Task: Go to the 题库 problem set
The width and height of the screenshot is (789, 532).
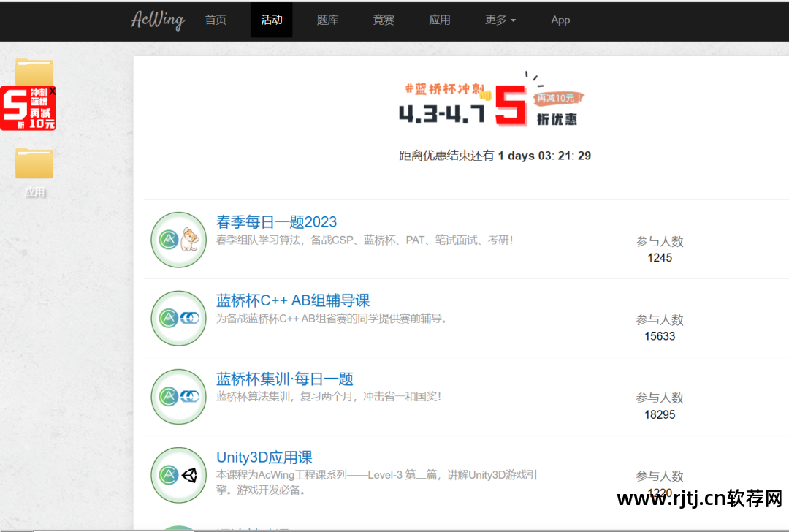Action: (327, 20)
